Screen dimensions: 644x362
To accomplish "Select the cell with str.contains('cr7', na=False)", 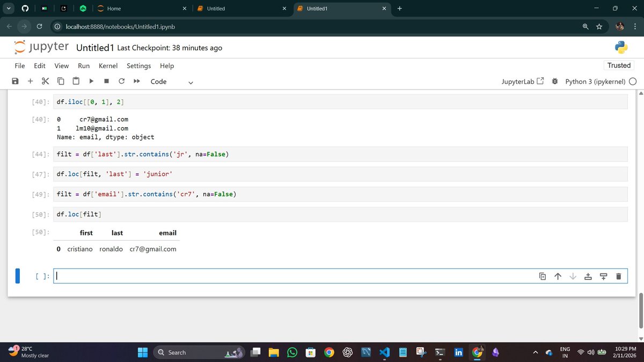I will point(340,194).
